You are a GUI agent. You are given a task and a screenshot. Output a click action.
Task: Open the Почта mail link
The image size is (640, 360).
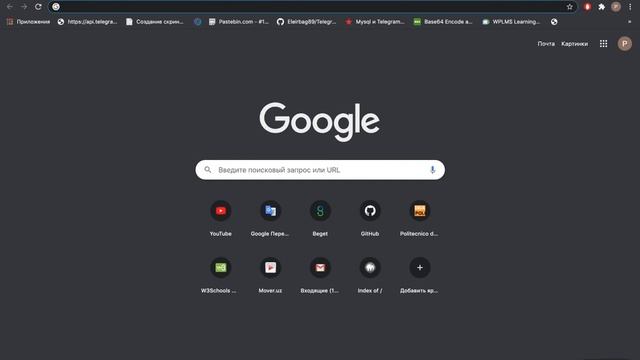tap(546, 44)
